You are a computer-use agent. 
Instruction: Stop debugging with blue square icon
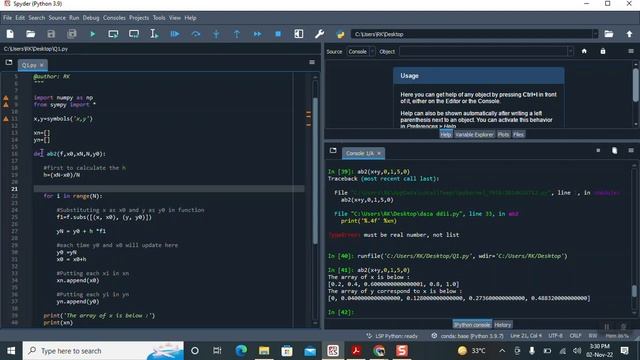pos(278,34)
